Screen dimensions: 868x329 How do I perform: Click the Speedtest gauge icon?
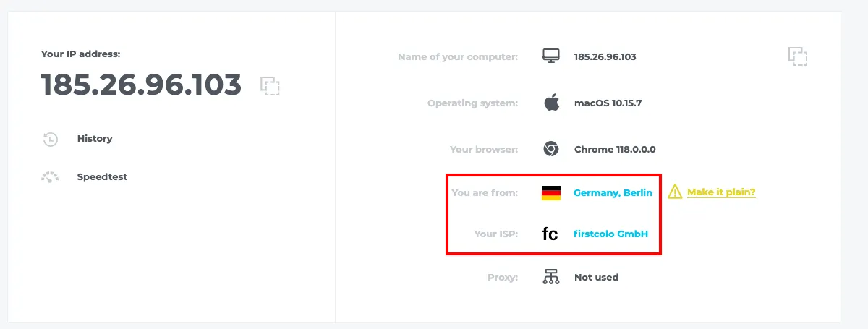click(x=50, y=177)
